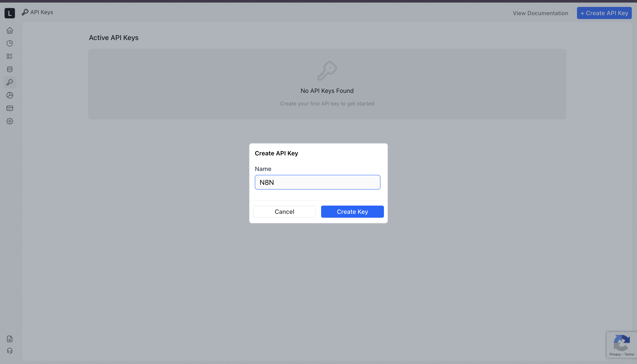Open the checklist tasks icon in sidebar
Image resolution: width=637 pixels, height=364 pixels.
[10, 56]
